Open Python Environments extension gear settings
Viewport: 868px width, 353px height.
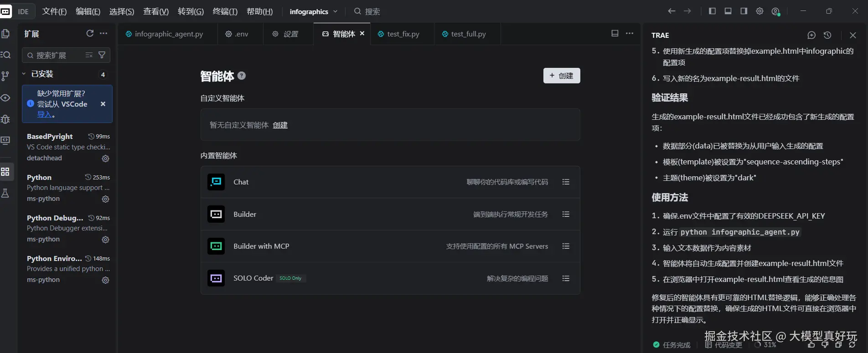click(105, 280)
